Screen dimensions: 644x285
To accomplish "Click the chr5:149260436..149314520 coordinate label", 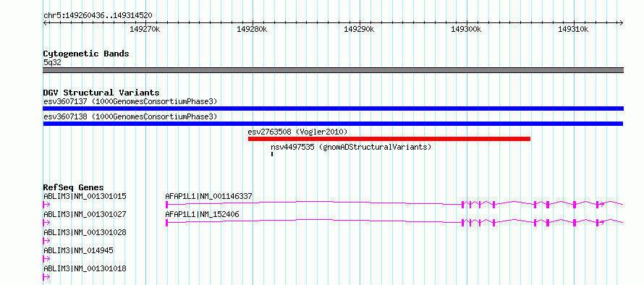I will 98,16.
